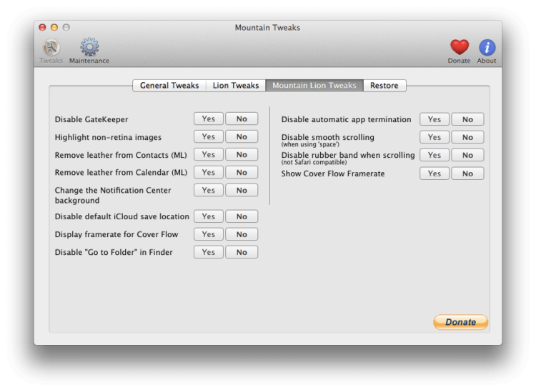Click the orange Donate button
This screenshot has width=536, height=392.
[x=460, y=322]
